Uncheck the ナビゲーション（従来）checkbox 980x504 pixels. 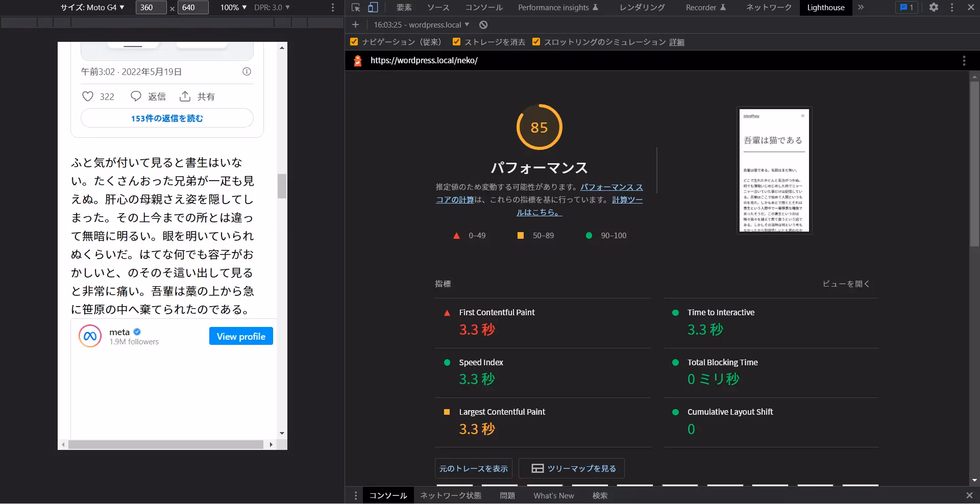click(x=354, y=42)
